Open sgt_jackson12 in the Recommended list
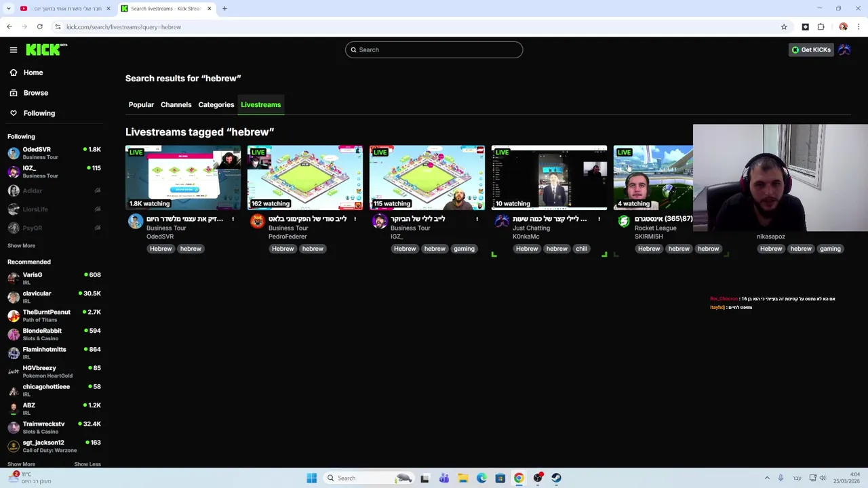This screenshot has width=868, height=488. coord(54,446)
